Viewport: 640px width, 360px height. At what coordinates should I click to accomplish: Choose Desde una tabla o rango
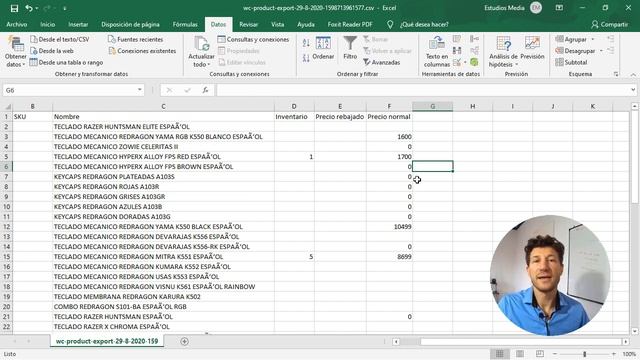click(67, 62)
